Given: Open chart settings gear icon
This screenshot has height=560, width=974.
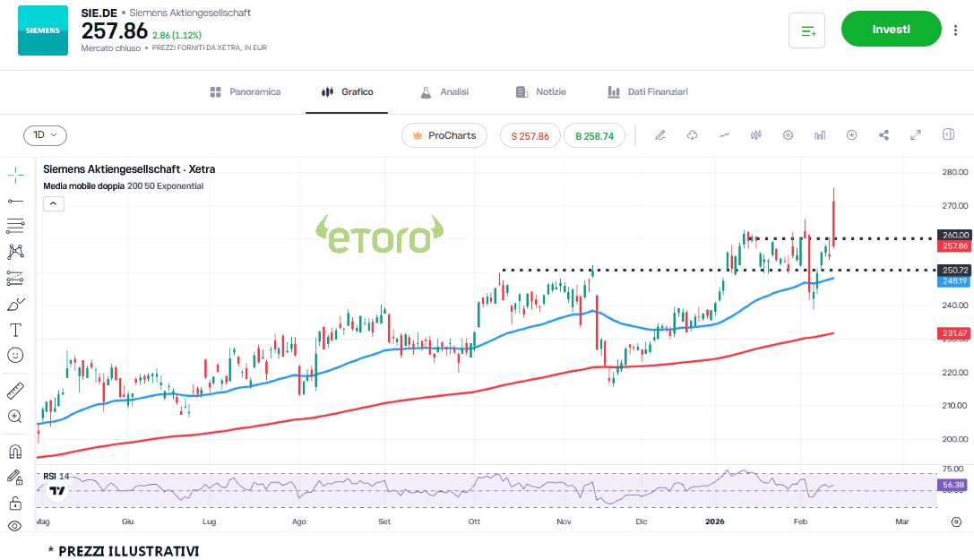Looking at the screenshot, I should 788,135.
